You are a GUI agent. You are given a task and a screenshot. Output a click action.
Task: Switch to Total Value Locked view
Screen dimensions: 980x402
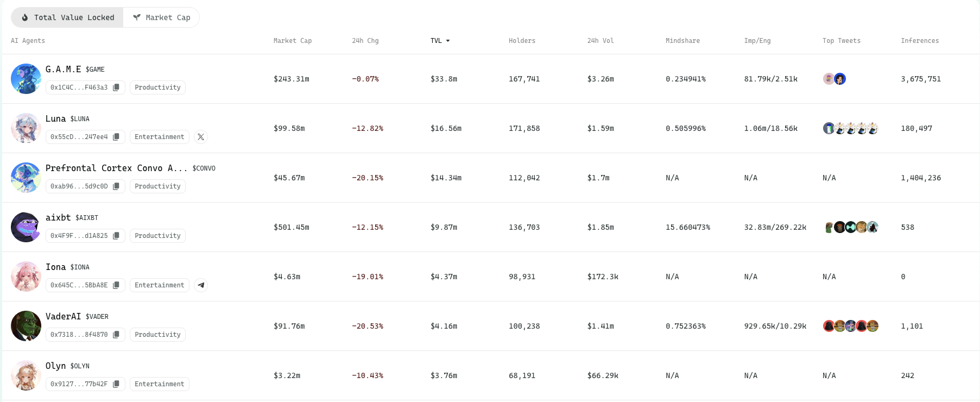click(x=68, y=17)
